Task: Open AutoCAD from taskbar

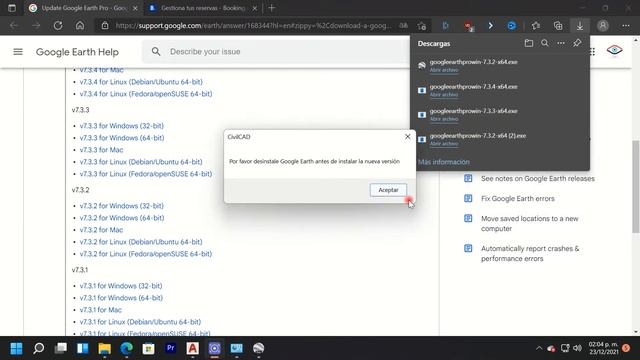Action: click(193, 348)
